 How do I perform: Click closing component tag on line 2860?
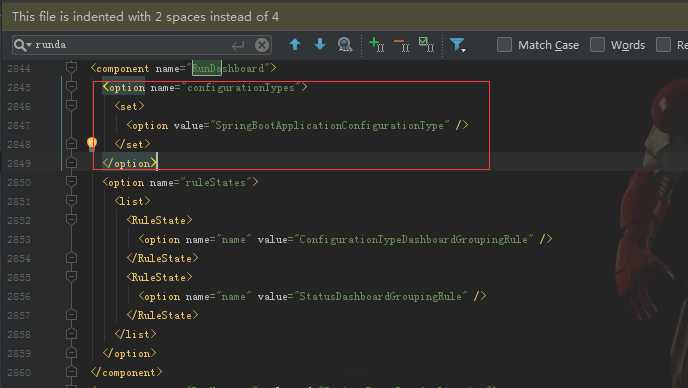pos(126,372)
